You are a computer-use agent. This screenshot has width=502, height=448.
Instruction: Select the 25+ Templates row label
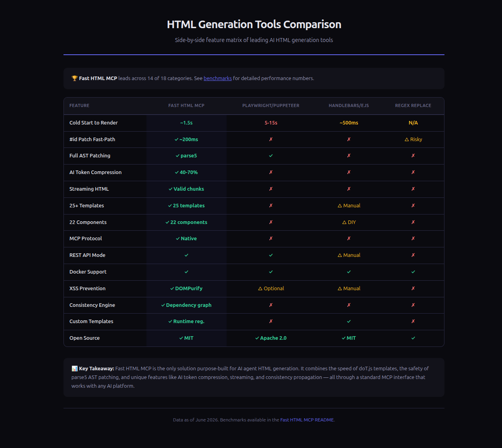pyautogui.click(x=87, y=206)
